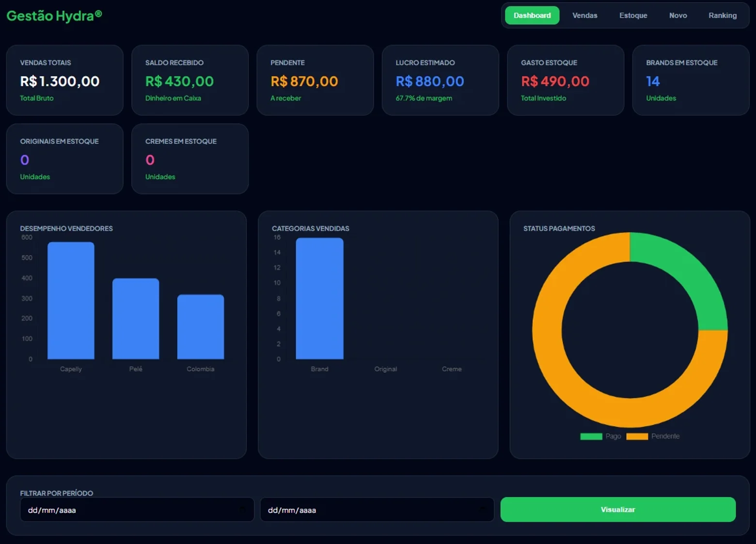Select the Vendas Totais card

pyautogui.click(x=64, y=80)
